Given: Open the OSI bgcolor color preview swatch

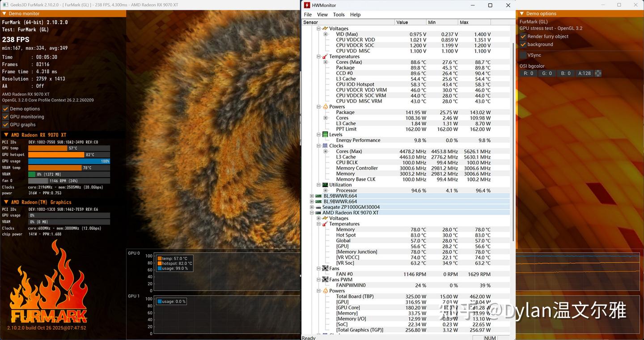Looking at the screenshot, I should tap(598, 73).
